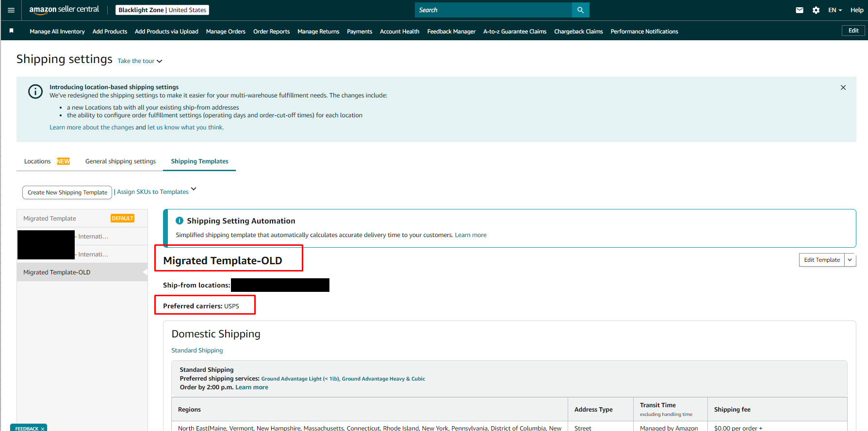Click Learn more in Shipping Setting Automation
The height and width of the screenshot is (431, 868).
[x=471, y=235]
